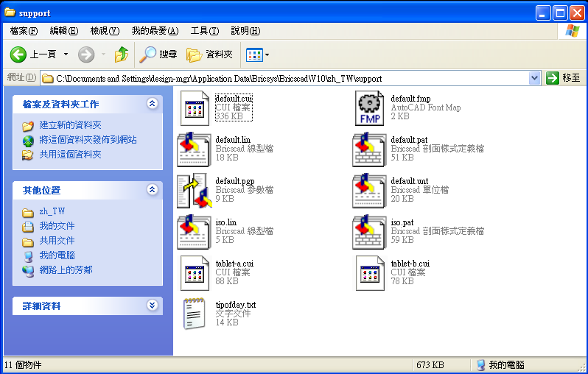Open 共用文件 link
This screenshot has height=374, width=588.
point(57,241)
